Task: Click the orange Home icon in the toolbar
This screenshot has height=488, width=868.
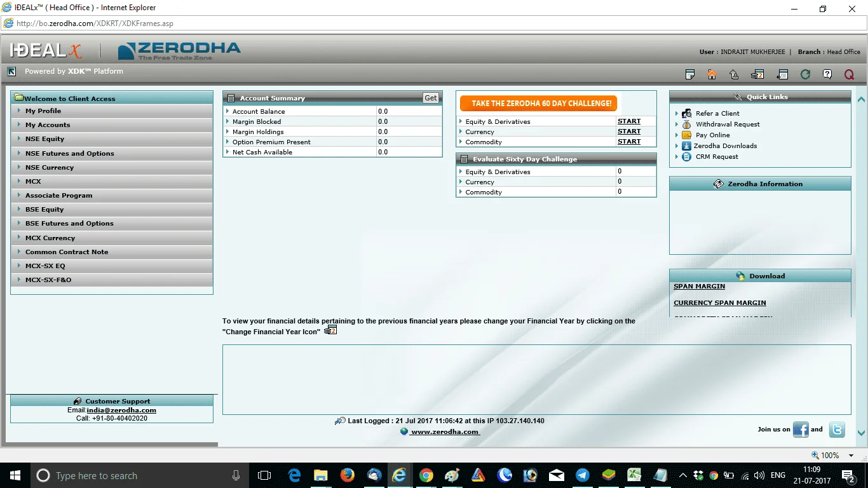Action: click(x=712, y=74)
